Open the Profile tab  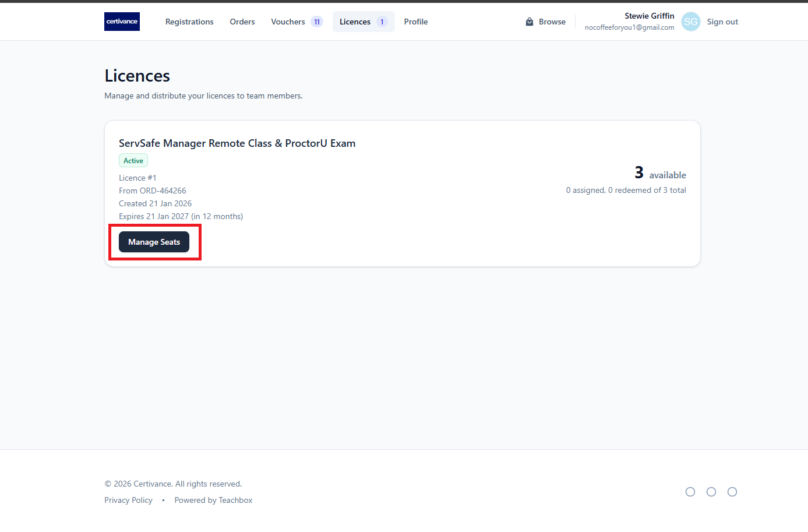(416, 22)
